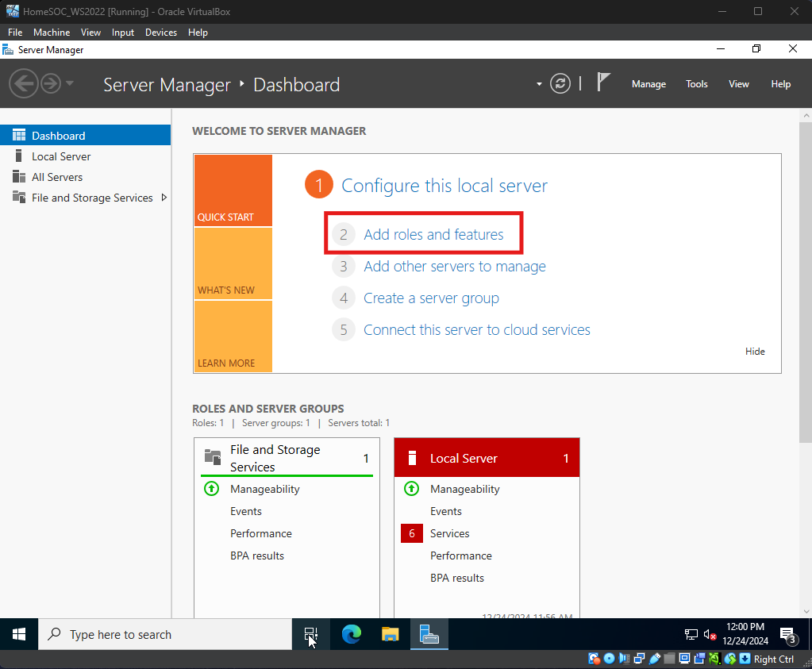Expand the File and Storage Services arrow
Screen dimensions: 812x669
[x=164, y=198]
